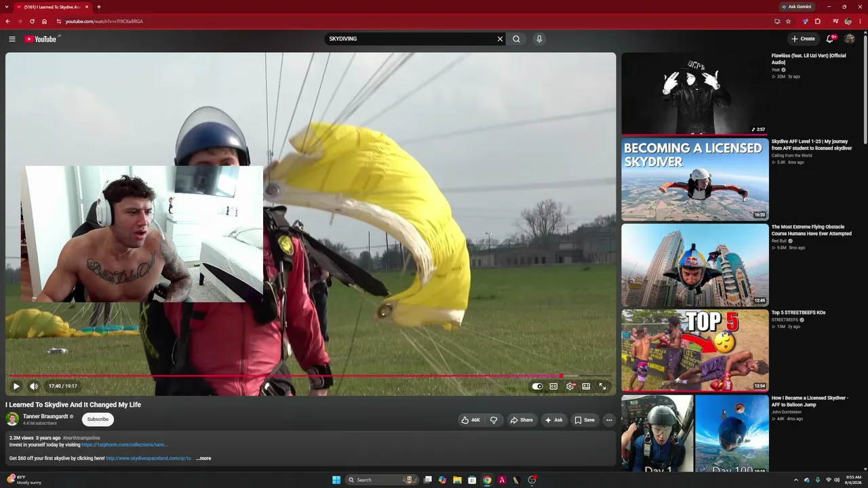Start voice search with the microphone

click(539, 39)
